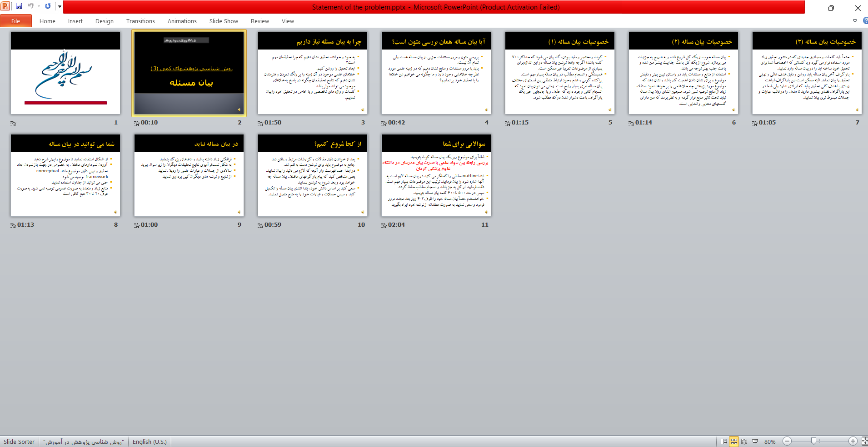Click the PowerPoint application icon in title bar
Image resolution: width=868 pixels, height=447 pixels.
(x=5, y=6)
